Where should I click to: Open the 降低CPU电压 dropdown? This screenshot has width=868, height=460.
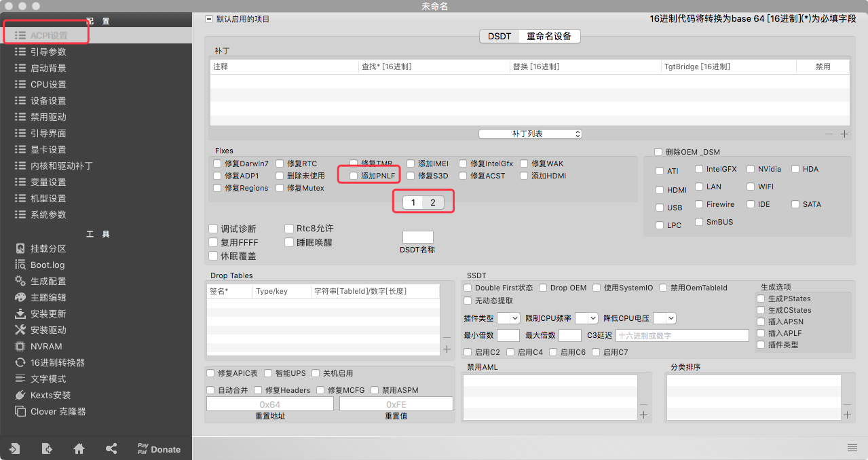[x=664, y=318]
